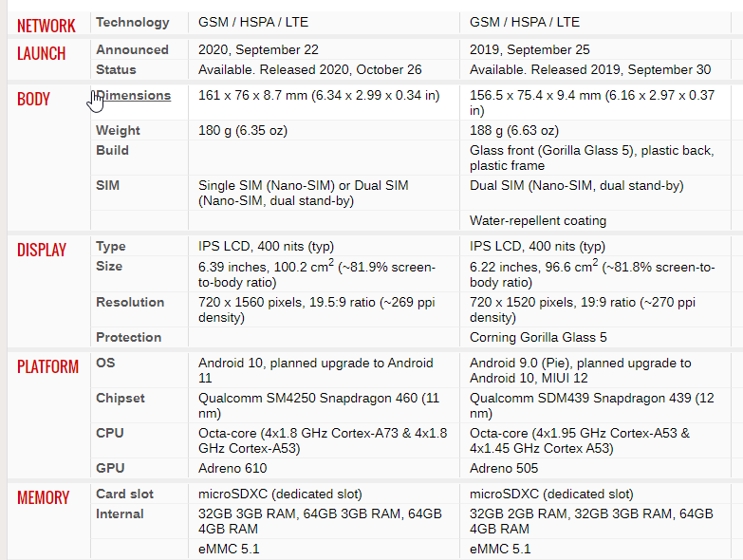This screenshot has height=560, width=743.
Task: Open the Internal memory label
Action: tap(120, 514)
